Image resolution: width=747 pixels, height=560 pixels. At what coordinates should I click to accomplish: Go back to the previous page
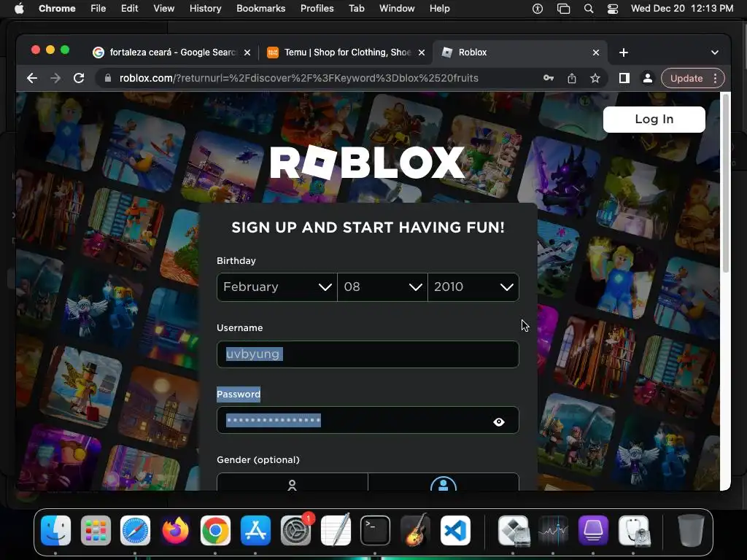[32, 78]
